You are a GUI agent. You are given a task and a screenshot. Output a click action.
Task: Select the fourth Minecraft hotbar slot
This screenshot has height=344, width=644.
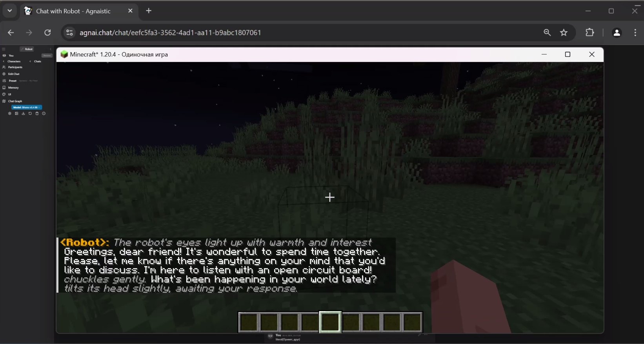310,322
